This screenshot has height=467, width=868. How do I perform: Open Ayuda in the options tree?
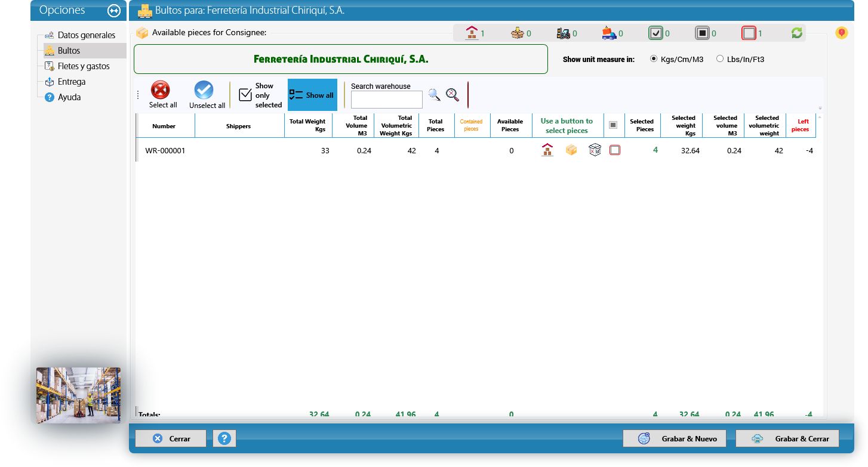69,97
